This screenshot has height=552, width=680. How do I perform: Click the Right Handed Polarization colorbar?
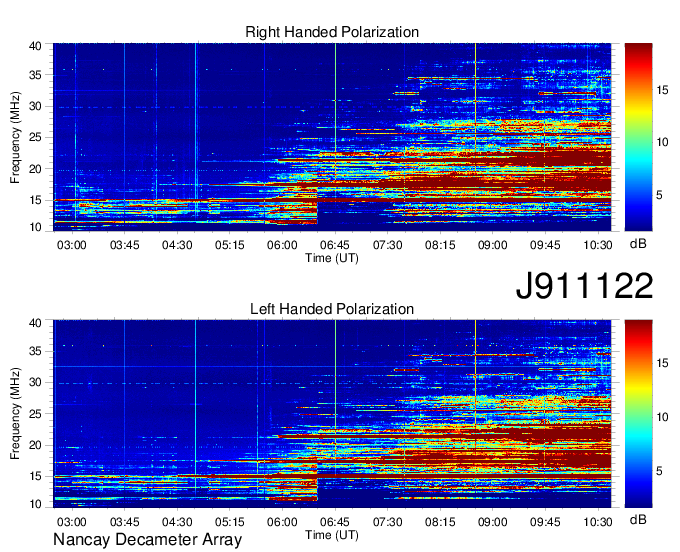click(x=638, y=137)
